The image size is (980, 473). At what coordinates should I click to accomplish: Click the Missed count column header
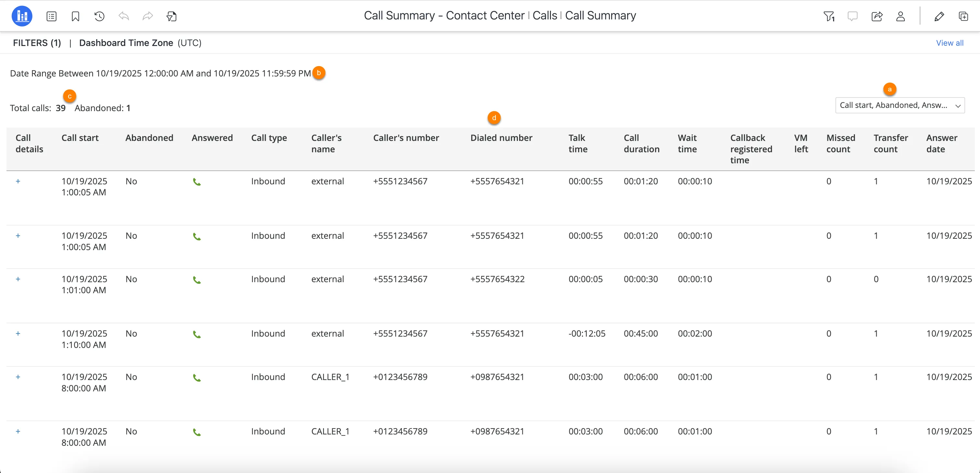click(x=840, y=143)
